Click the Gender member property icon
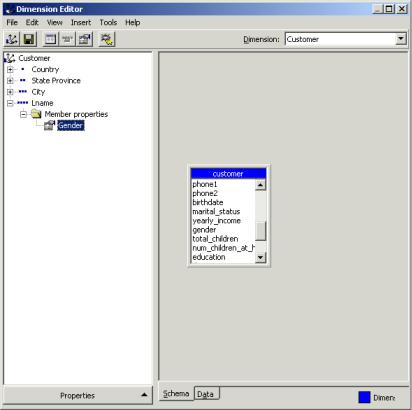412x410 pixels. (x=49, y=125)
